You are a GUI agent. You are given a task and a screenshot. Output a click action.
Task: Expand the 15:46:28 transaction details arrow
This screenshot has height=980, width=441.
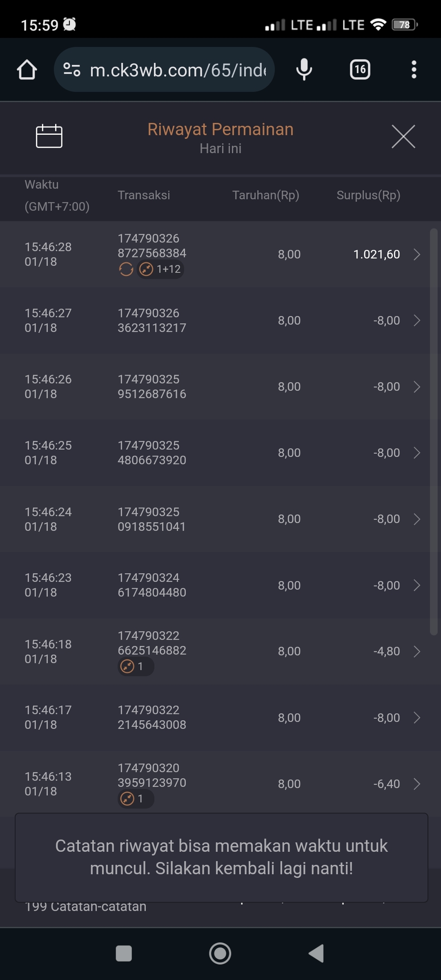(x=417, y=254)
